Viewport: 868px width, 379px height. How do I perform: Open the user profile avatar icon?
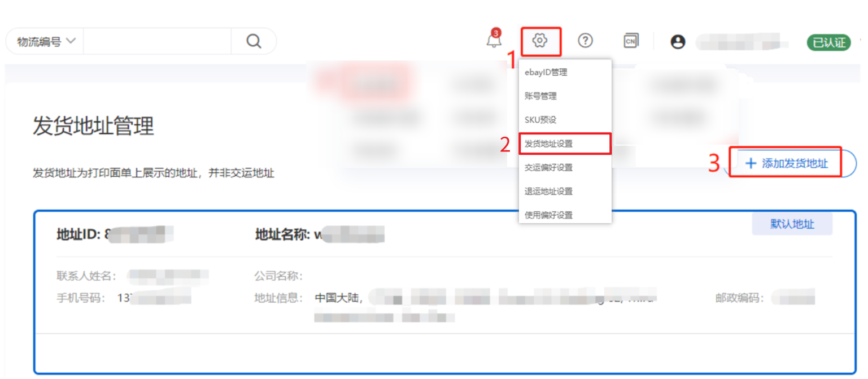click(678, 41)
